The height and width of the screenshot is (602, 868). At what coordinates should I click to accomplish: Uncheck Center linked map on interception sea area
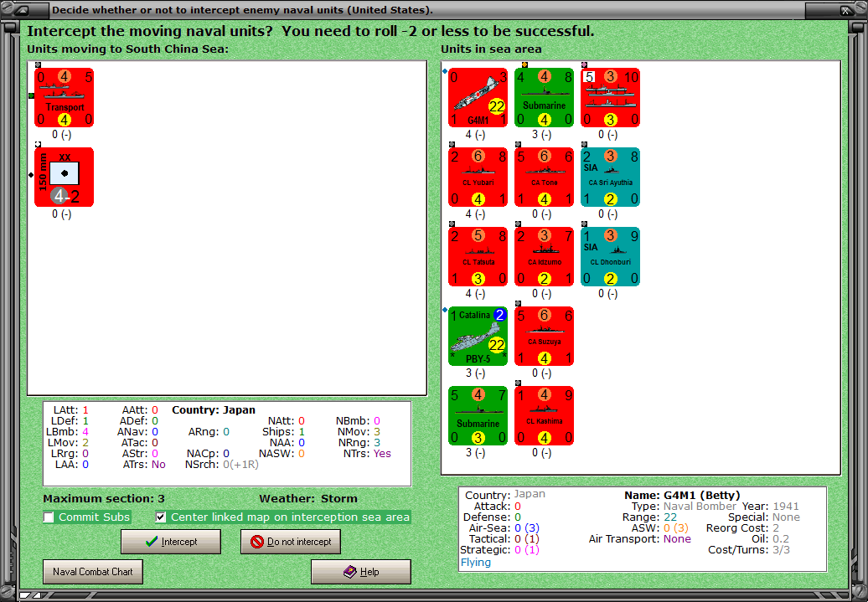coord(161,517)
